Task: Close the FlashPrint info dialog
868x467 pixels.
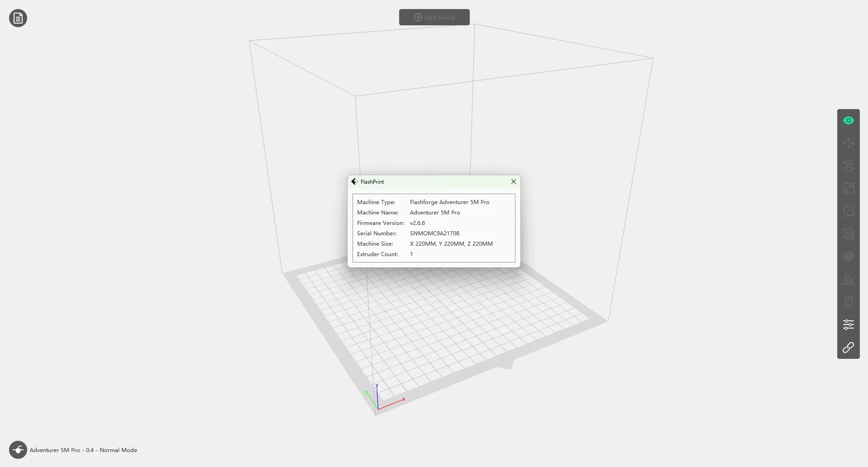Action: pos(513,181)
